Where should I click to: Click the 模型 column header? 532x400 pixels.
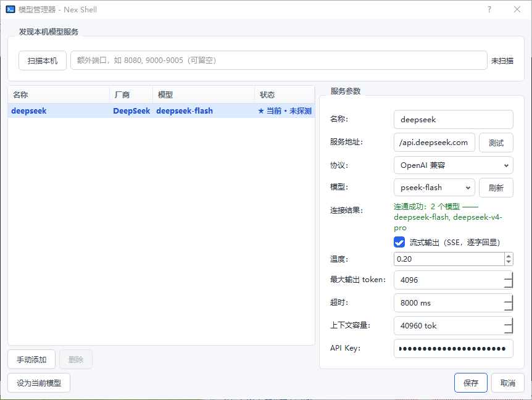pyautogui.click(x=204, y=94)
